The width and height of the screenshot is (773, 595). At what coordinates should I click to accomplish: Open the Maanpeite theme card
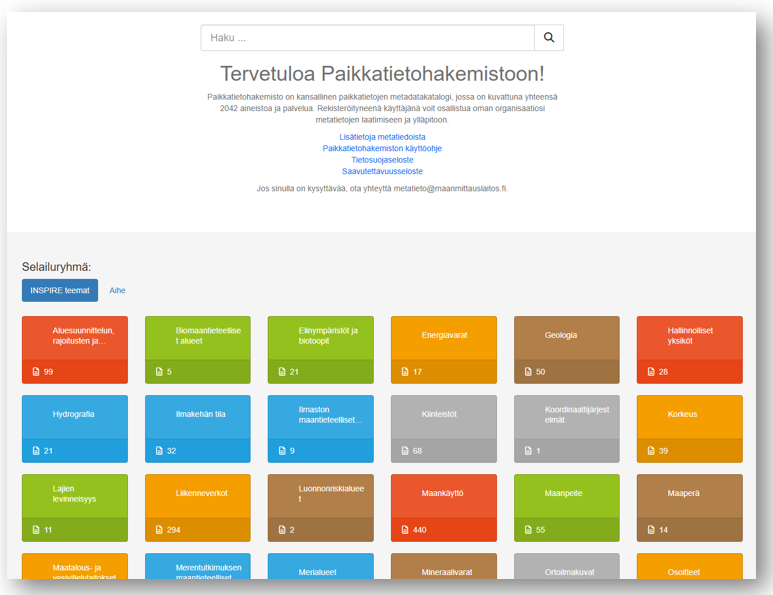tap(567, 508)
